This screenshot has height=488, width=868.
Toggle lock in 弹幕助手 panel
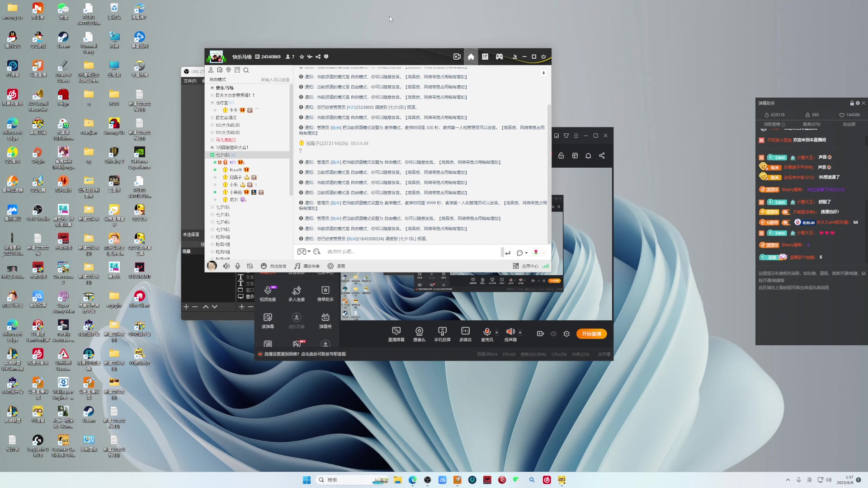[852, 103]
